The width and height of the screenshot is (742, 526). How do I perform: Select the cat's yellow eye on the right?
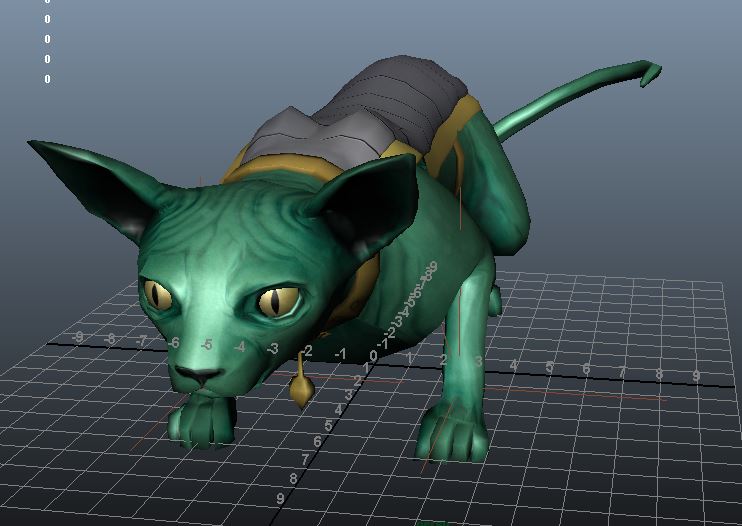[x=278, y=300]
